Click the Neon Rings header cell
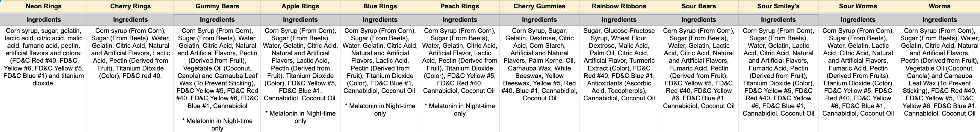 43,6
